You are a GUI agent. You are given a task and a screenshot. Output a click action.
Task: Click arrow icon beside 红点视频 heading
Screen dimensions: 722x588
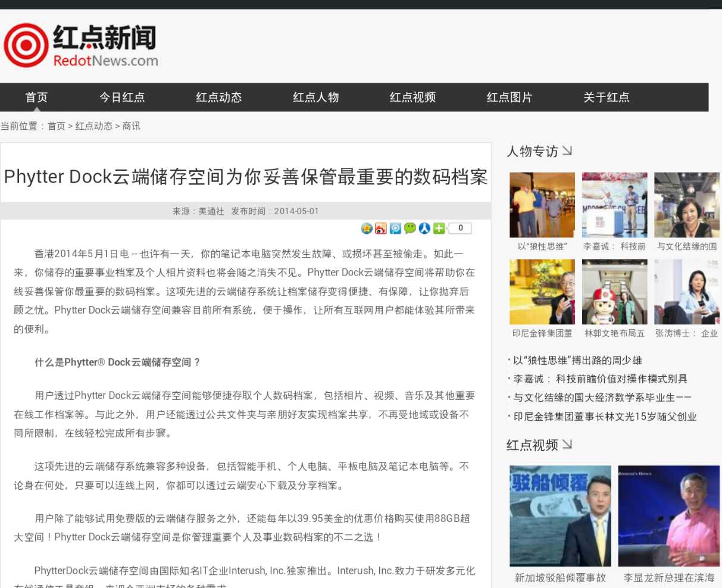(x=567, y=444)
